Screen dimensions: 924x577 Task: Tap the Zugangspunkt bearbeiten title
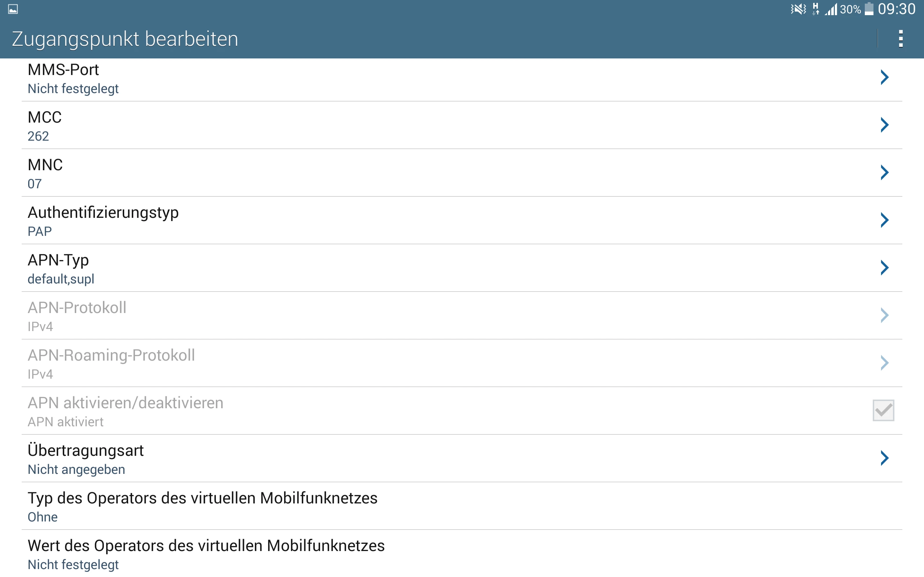click(x=125, y=39)
